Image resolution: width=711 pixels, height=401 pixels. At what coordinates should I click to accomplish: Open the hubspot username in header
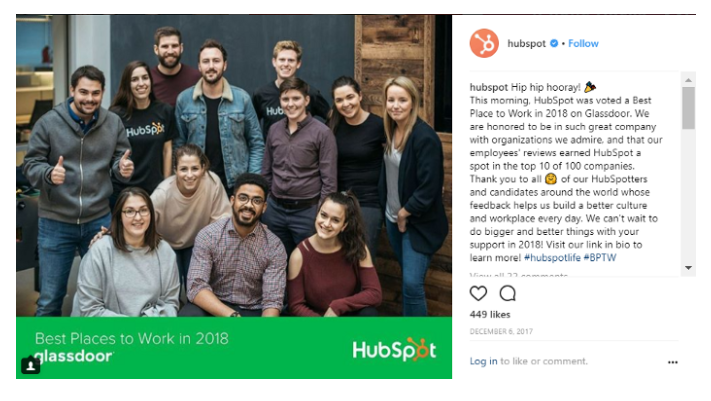click(x=526, y=44)
